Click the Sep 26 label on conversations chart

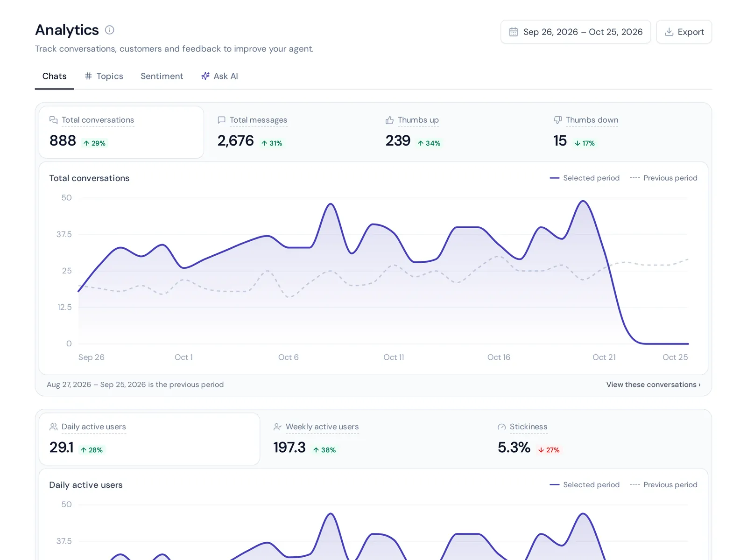(x=92, y=357)
